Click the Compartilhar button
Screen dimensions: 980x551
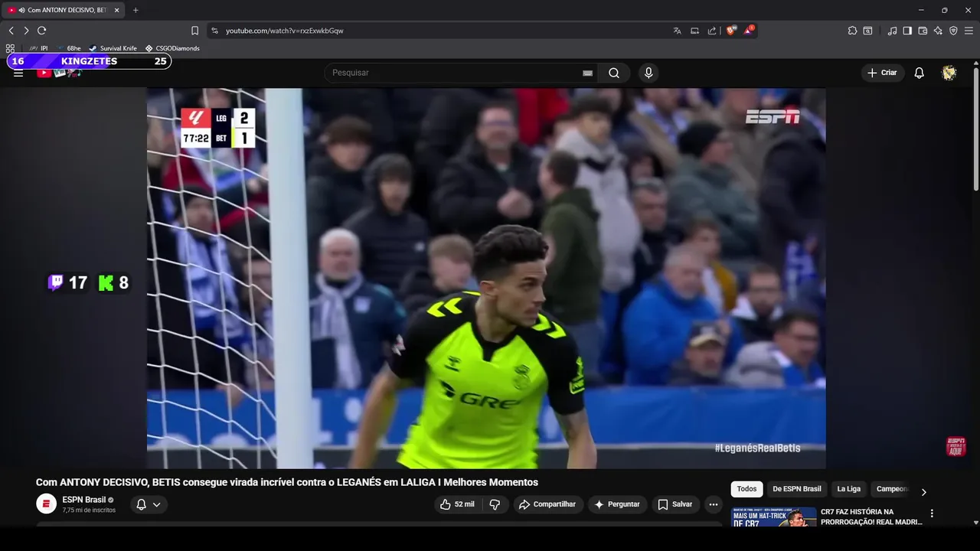(x=548, y=504)
